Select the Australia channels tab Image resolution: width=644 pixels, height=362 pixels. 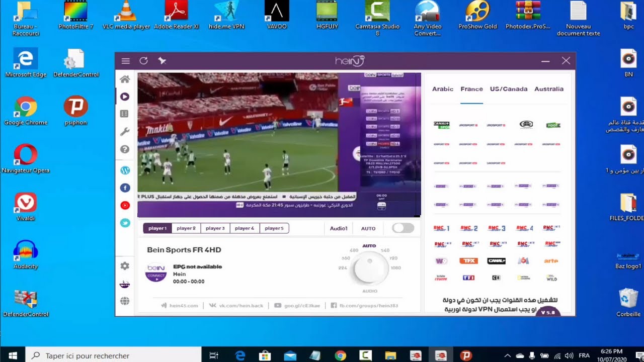(549, 89)
